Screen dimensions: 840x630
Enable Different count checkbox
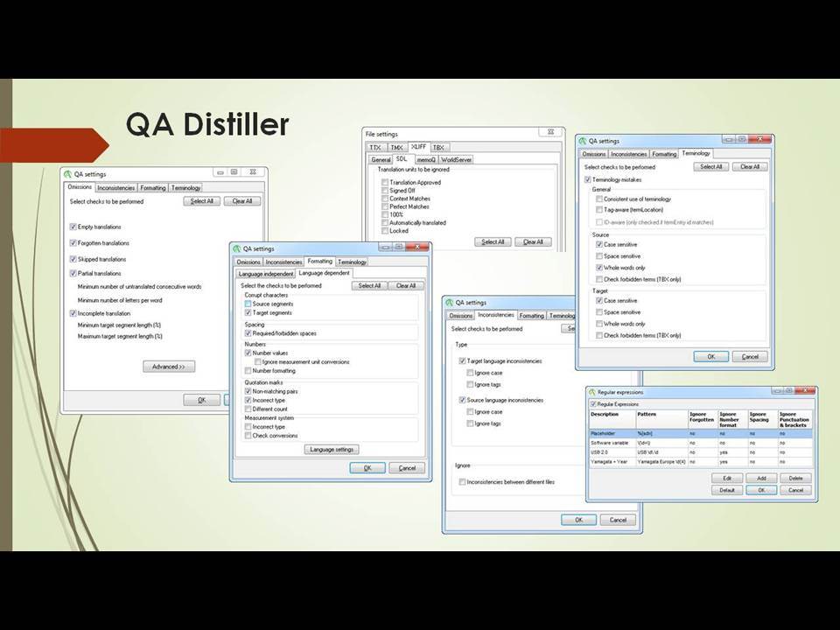[248, 409]
